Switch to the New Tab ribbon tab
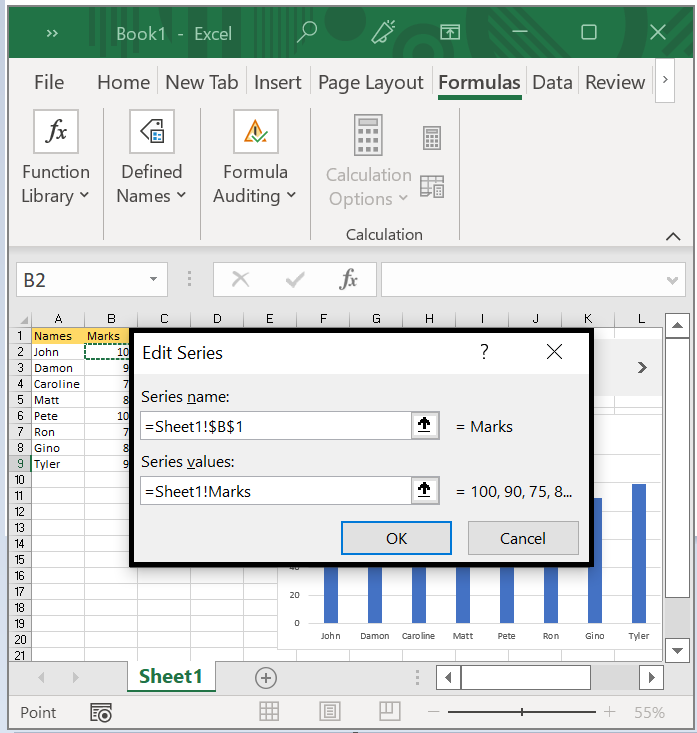Viewport: 697px width, 733px height. 202,82
